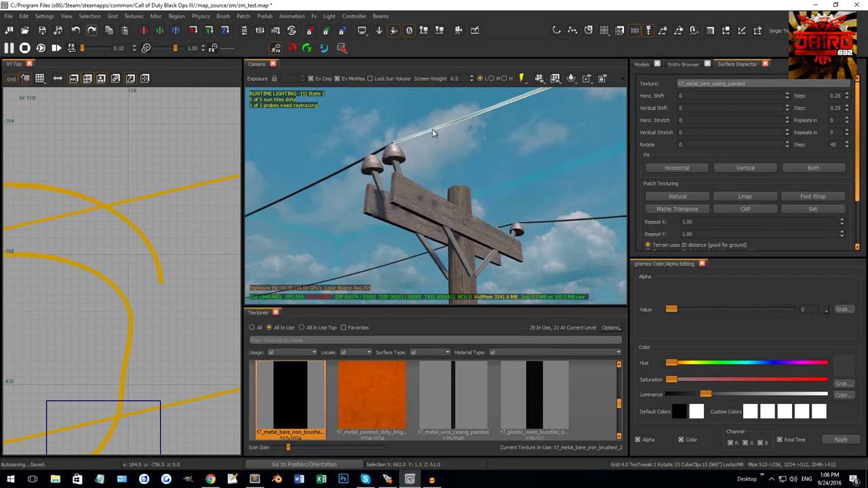Screen dimensions: 868x488
Task: Click the Exposure lock padlock icon
Action: [274, 79]
